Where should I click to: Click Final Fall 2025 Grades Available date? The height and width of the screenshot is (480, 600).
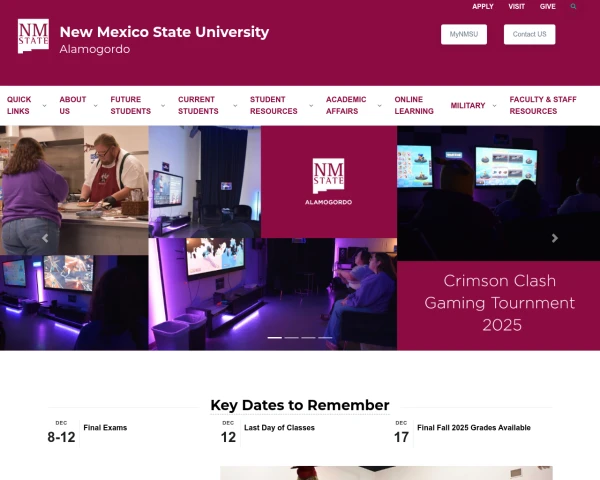tap(474, 428)
